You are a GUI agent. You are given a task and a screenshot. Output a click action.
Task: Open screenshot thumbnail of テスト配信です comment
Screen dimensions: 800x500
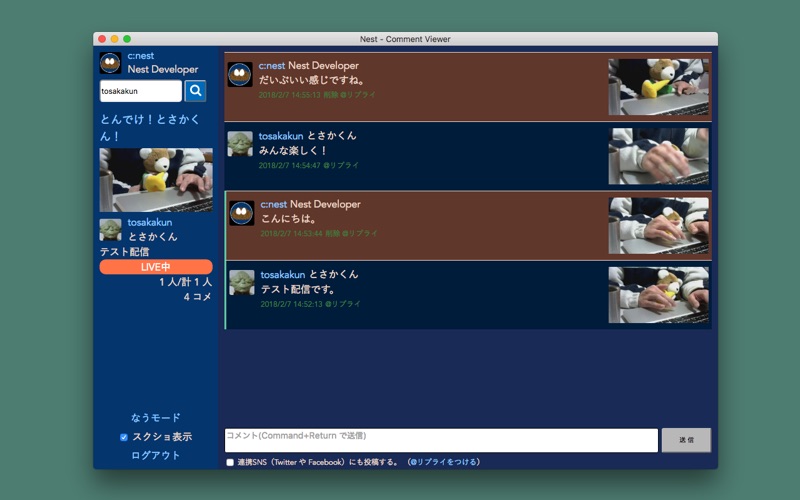click(x=659, y=295)
